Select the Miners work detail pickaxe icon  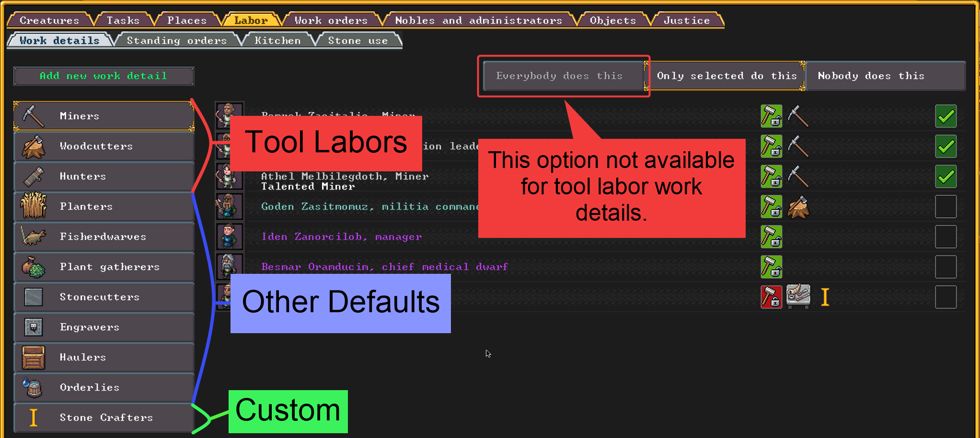pyautogui.click(x=34, y=116)
